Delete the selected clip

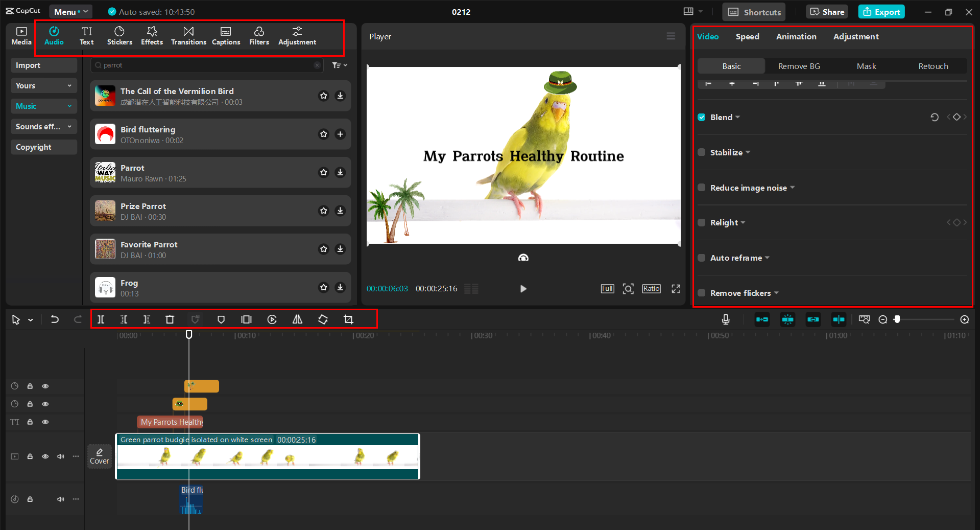(170, 319)
